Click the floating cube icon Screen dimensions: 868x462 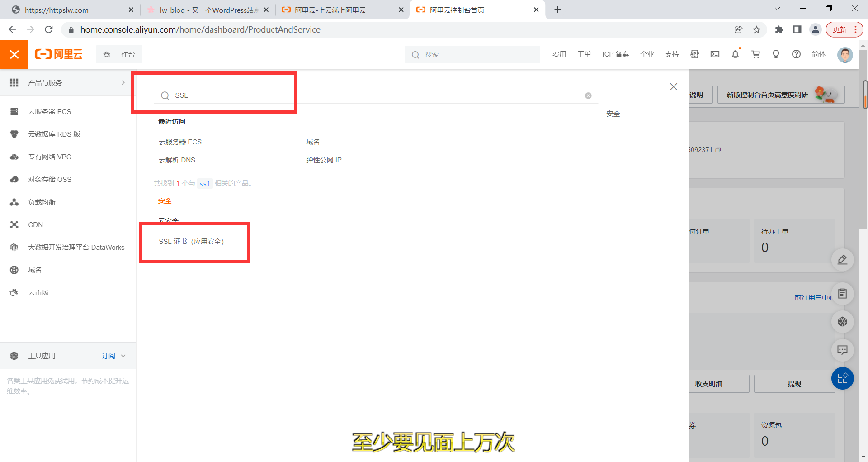pos(843,322)
